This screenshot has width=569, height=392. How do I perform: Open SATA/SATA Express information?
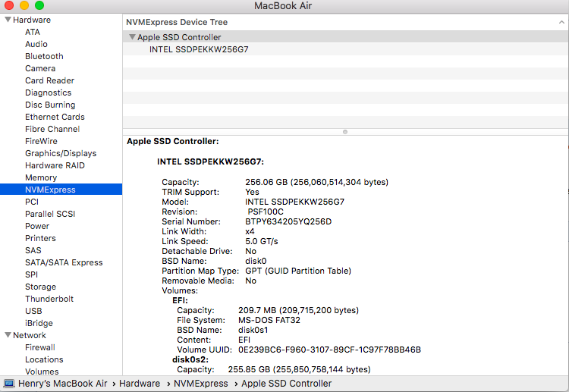click(64, 262)
